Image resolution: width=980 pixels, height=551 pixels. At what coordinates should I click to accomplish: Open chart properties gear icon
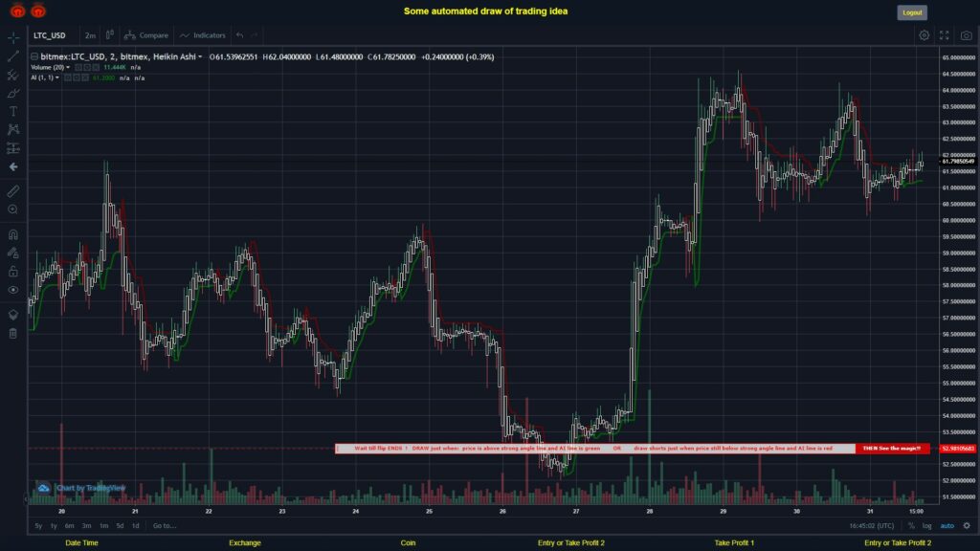(x=924, y=35)
